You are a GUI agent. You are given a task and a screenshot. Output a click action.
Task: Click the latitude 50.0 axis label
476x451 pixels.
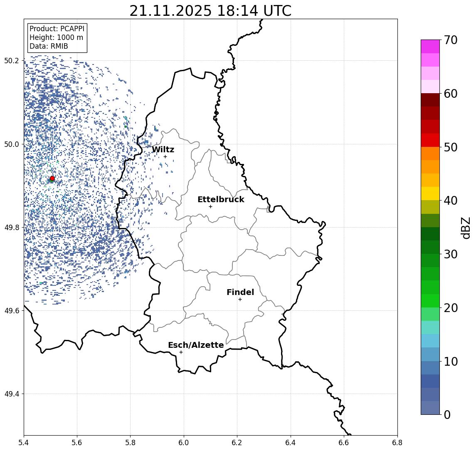(11, 144)
